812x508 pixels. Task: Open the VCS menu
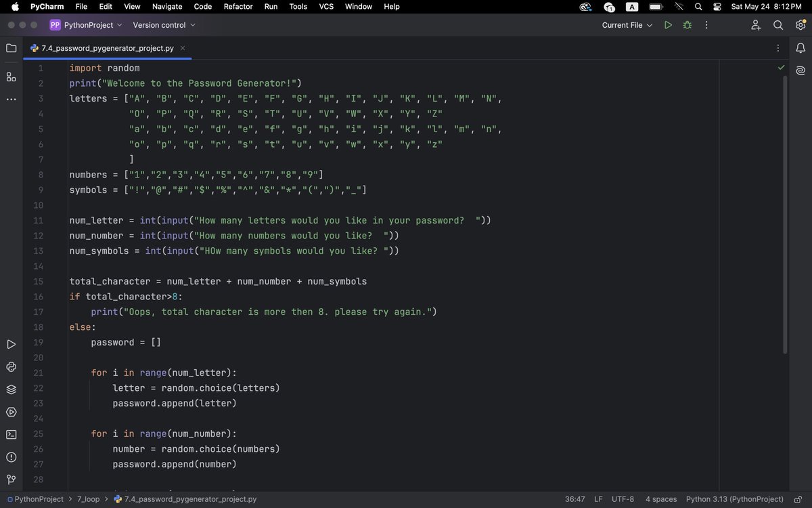click(x=326, y=6)
